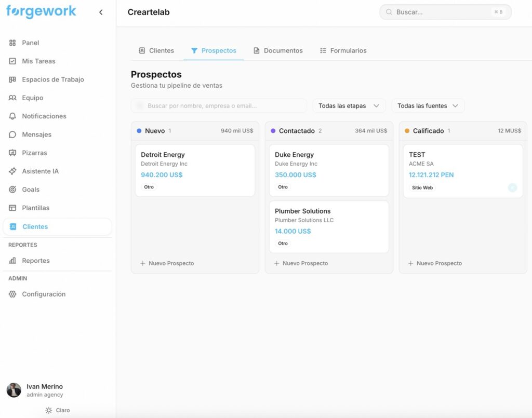Switch to the Documentos tab
This screenshot has width=532, height=418.
coord(278,51)
